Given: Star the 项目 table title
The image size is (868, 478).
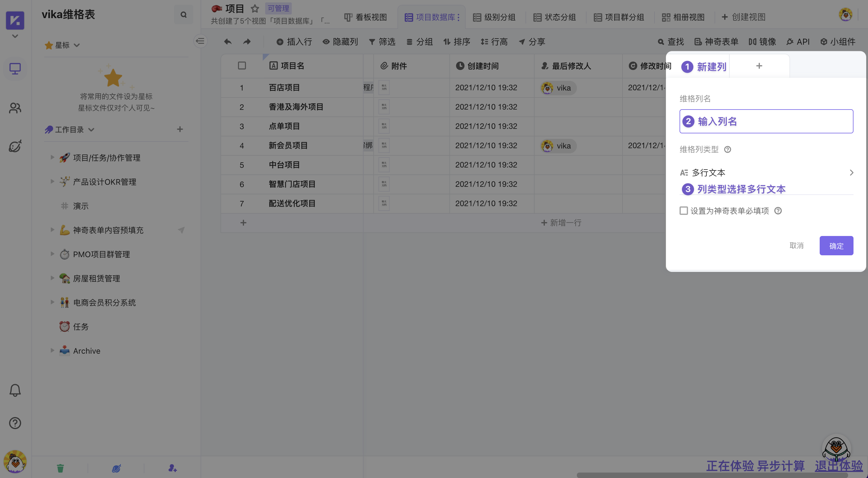Looking at the screenshot, I should point(254,9).
